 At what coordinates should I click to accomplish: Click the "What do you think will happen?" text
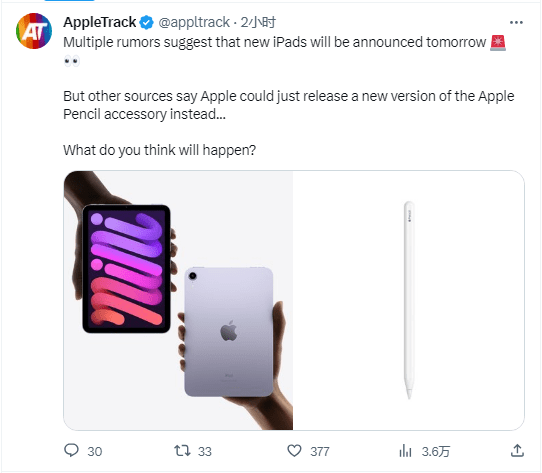click(x=159, y=150)
